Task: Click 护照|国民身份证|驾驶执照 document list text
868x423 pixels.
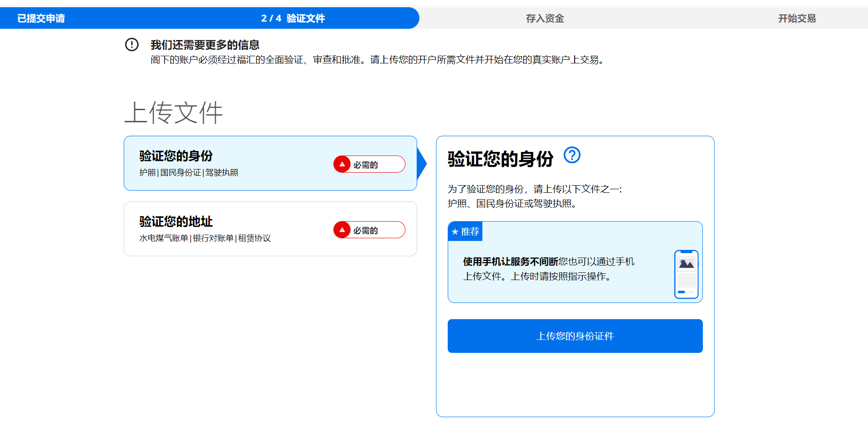Action: [x=189, y=173]
